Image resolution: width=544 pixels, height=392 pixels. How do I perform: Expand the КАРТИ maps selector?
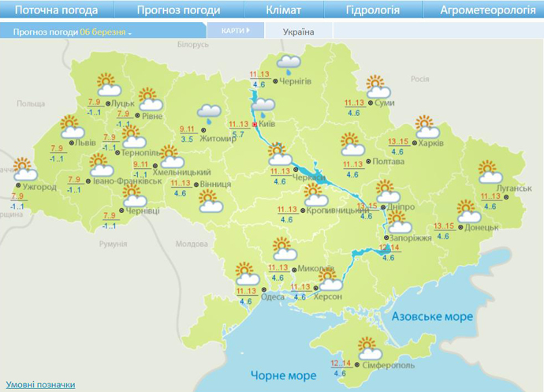pyautogui.click(x=234, y=31)
